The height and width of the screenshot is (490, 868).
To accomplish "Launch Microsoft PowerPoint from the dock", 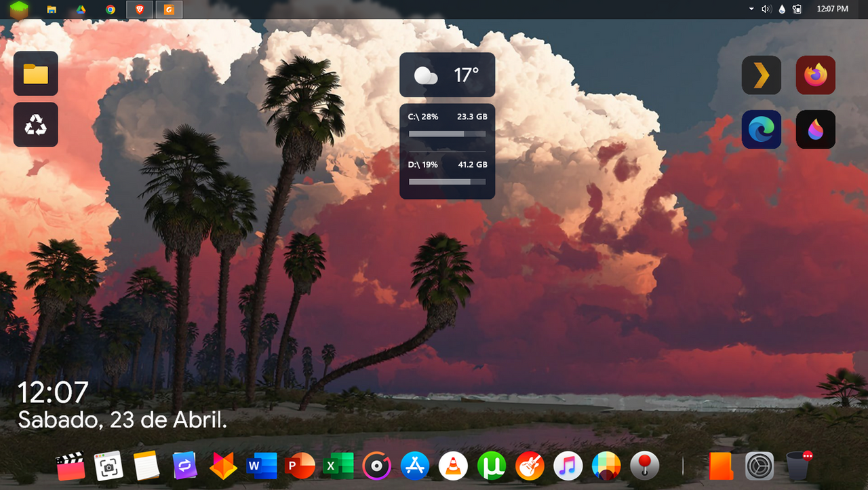I will (300, 466).
